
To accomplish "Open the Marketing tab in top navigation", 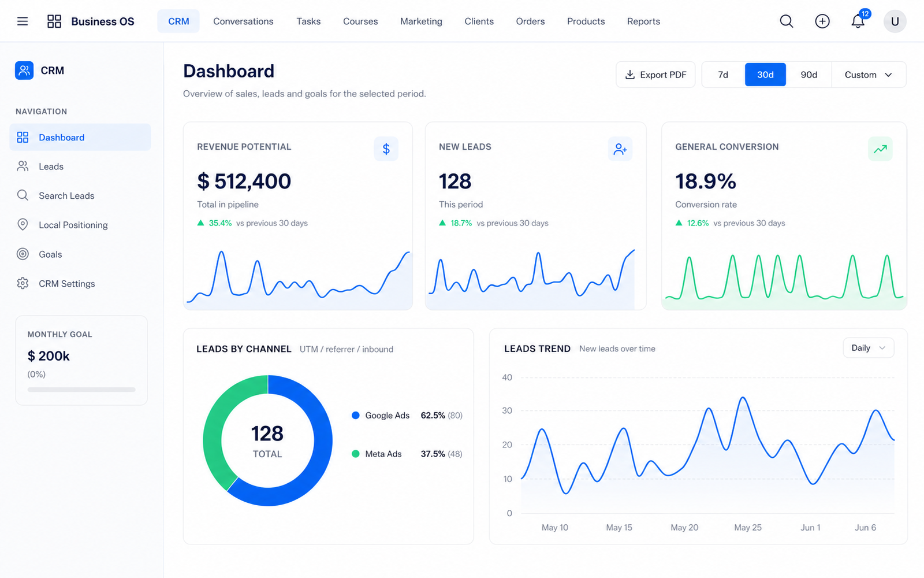I will pos(421,21).
